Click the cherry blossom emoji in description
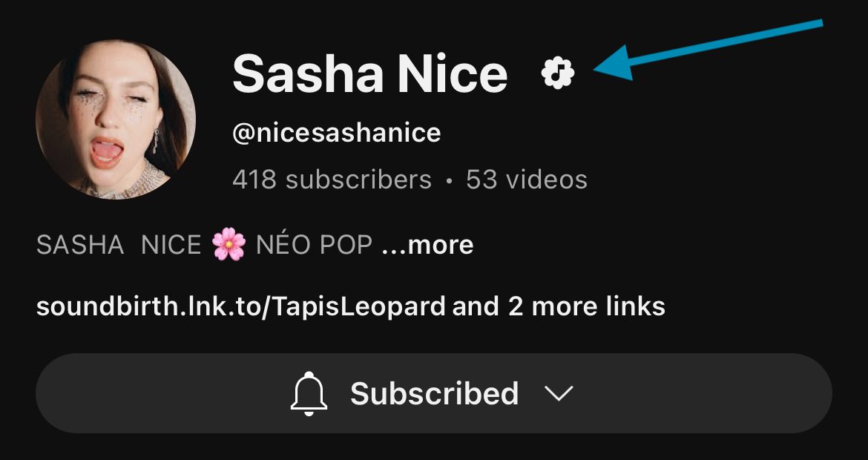The height and width of the screenshot is (460, 868). click(228, 244)
